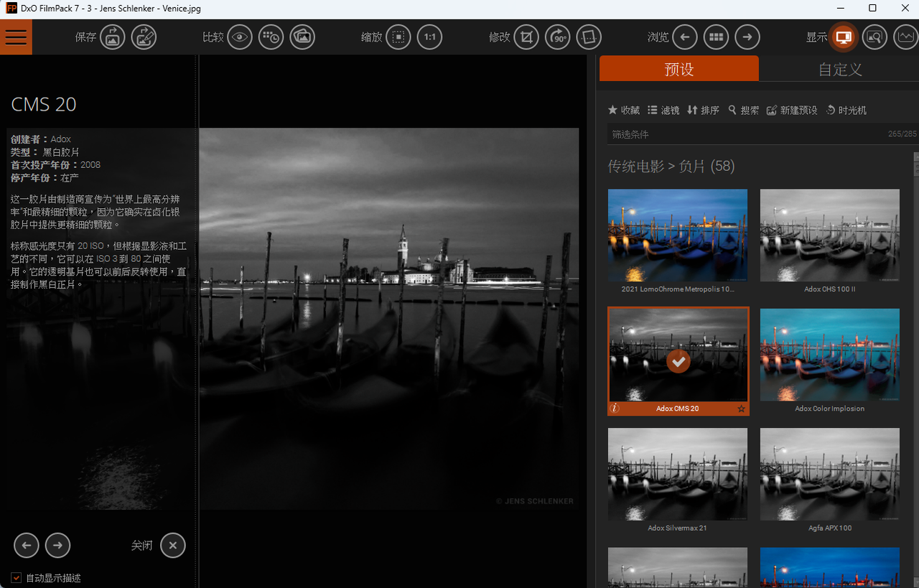
Task: Click the straighten horizon tool icon
Action: [589, 37]
